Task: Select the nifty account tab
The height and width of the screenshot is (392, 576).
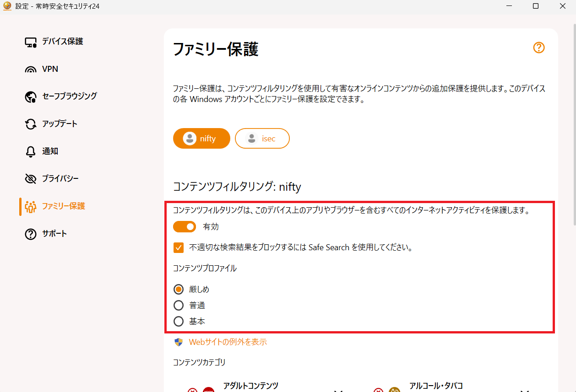Action: [x=201, y=138]
